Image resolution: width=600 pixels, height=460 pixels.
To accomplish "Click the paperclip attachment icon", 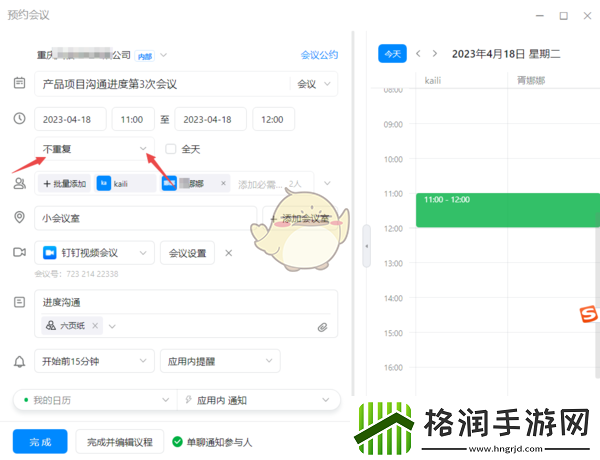I will (x=322, y=327).
